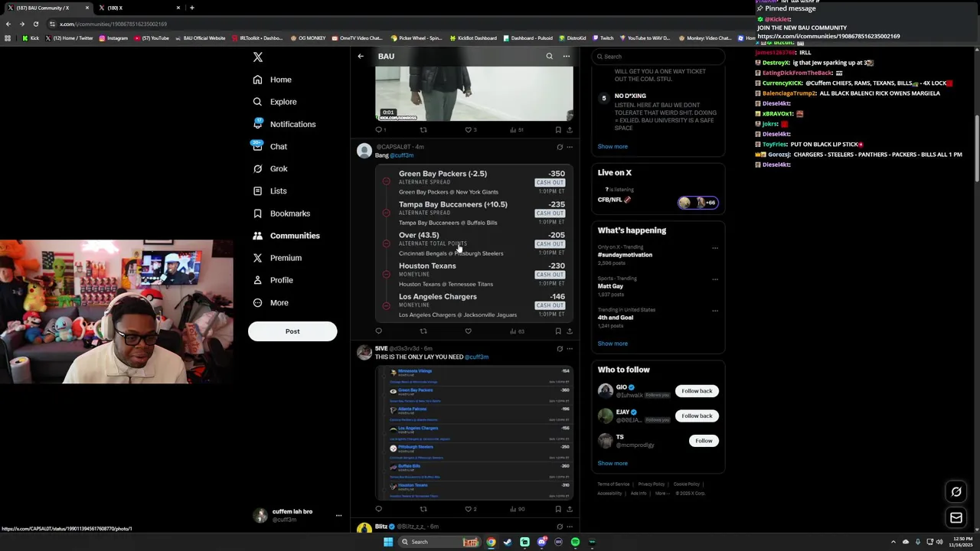Open Bookmarks in the sidebar
This screenshot has width=980, height=551.
pos(281,214)
